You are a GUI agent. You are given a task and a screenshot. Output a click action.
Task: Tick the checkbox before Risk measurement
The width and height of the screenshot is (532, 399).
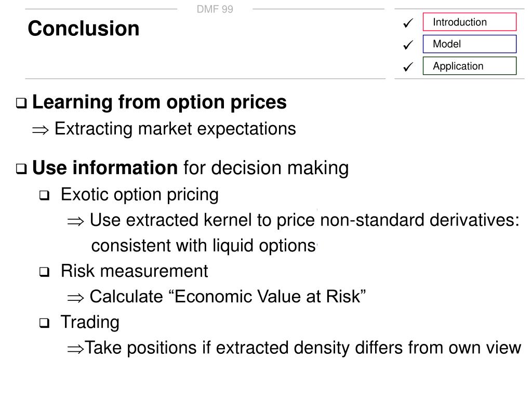[45, 272]
